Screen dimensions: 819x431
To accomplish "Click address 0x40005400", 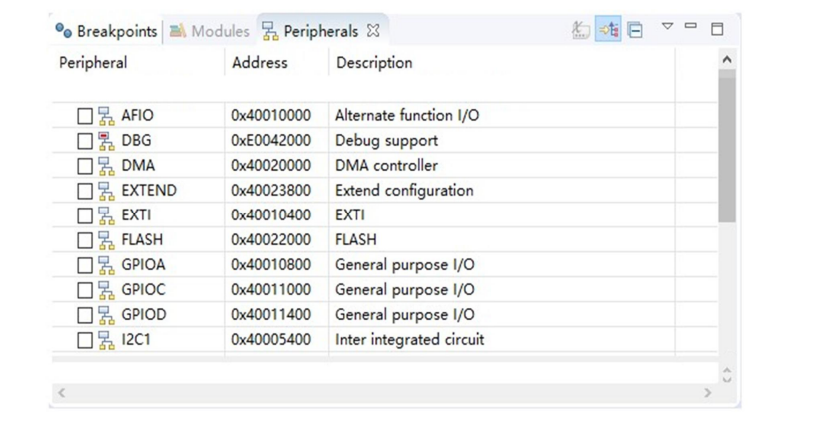I will pyautogui.click(x=271, y=340).
